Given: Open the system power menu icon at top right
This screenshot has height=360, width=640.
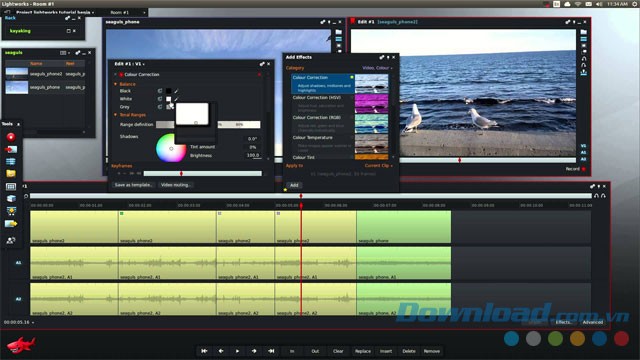Looking at the screenshot, I should click(x=635, y=4).
